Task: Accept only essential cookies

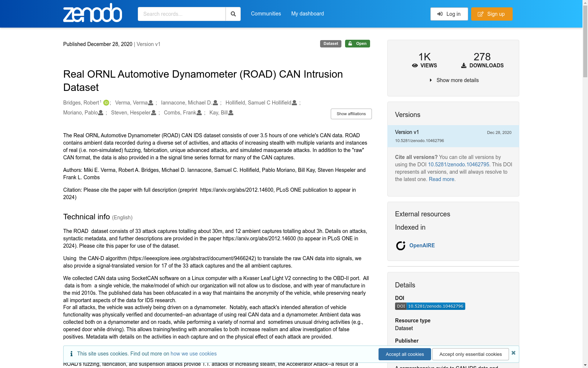Action: (x=470, y=354)
